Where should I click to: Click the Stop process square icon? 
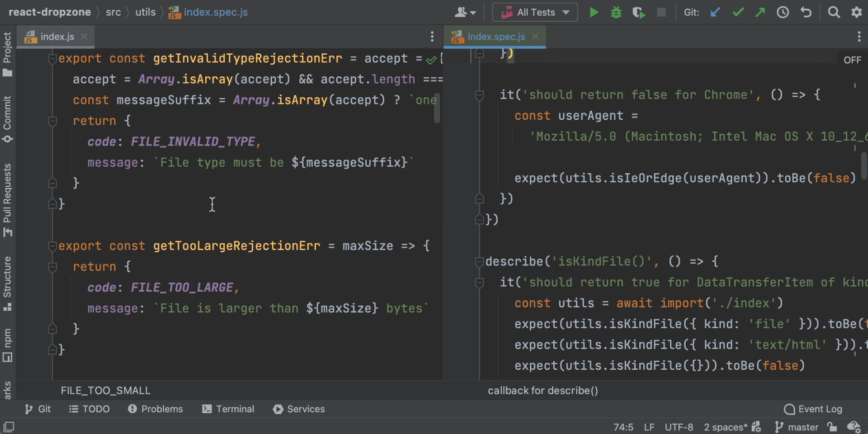click(x=661, y=12)
